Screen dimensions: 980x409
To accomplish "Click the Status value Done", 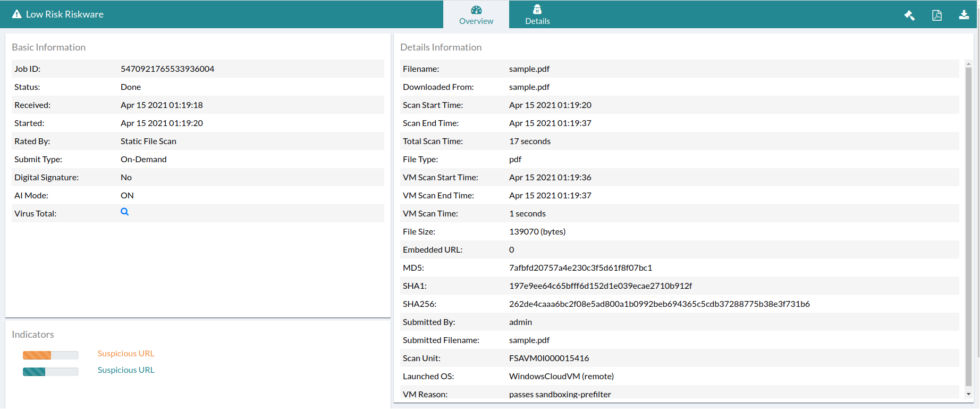I will coord(131,87).
